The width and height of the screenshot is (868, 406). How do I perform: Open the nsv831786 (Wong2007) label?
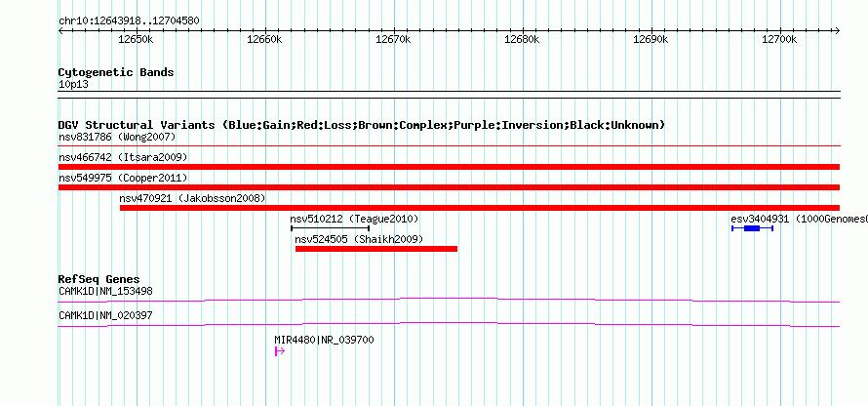[x=117, y=137]
